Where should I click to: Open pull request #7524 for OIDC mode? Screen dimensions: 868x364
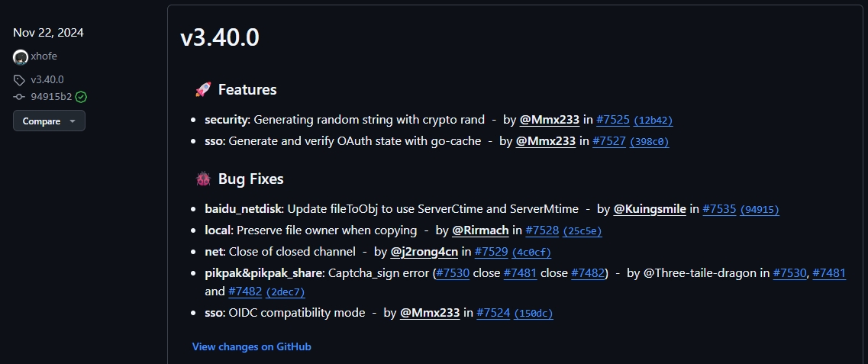[x=493, y=313]
